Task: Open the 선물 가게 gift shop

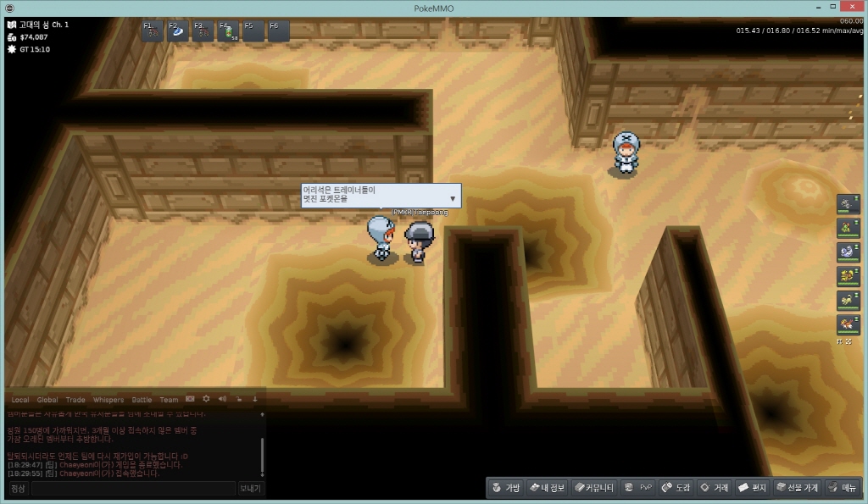Action: pos(796,488)
